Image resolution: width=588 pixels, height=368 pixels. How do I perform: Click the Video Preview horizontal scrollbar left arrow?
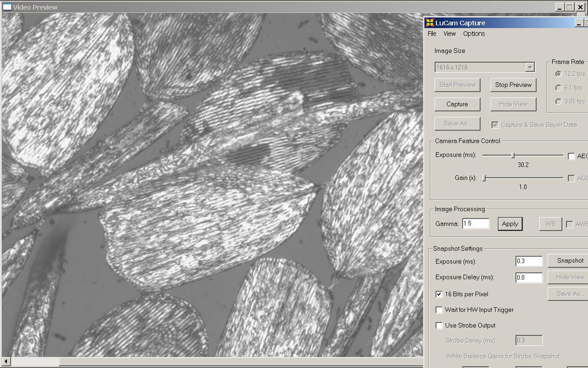coord(6,362)
